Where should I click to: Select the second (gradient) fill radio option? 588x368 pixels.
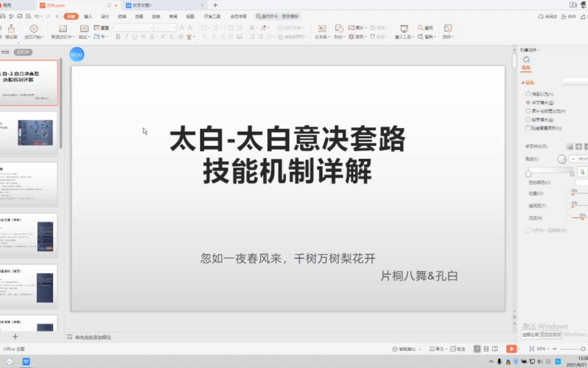(528, 102)
